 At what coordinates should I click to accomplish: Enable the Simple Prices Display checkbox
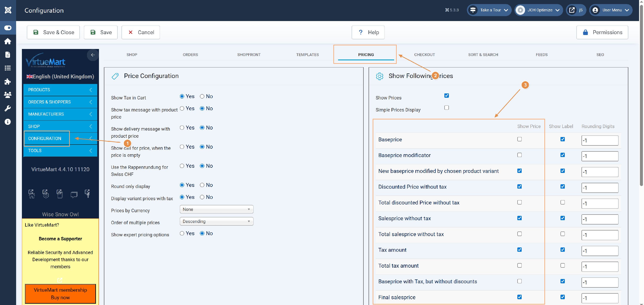click(x=447, y=108)
